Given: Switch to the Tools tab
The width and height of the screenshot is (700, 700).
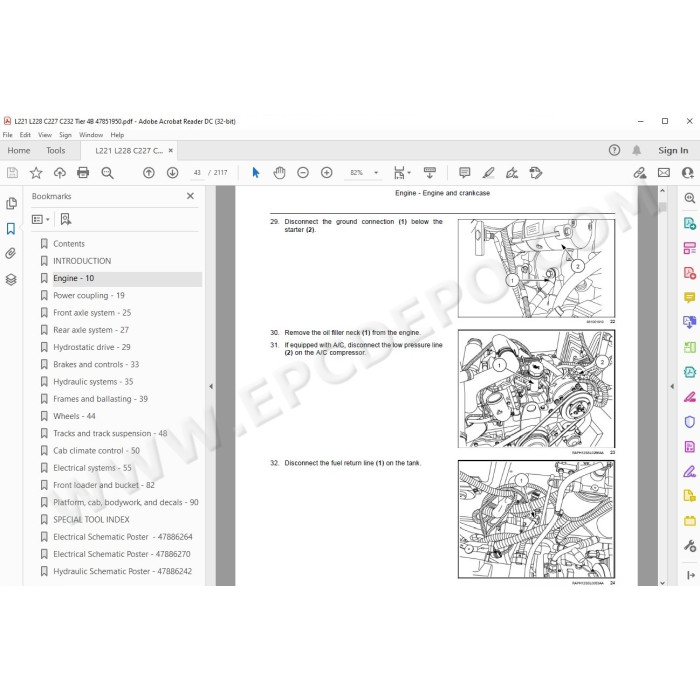Looking at the screenshot, I should click(x=56, y=150).
